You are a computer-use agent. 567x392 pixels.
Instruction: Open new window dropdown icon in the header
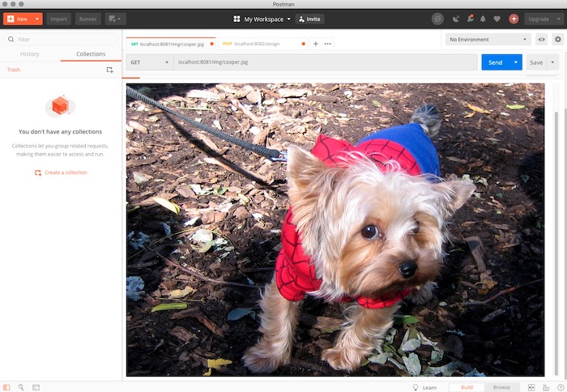click(115, 19)
